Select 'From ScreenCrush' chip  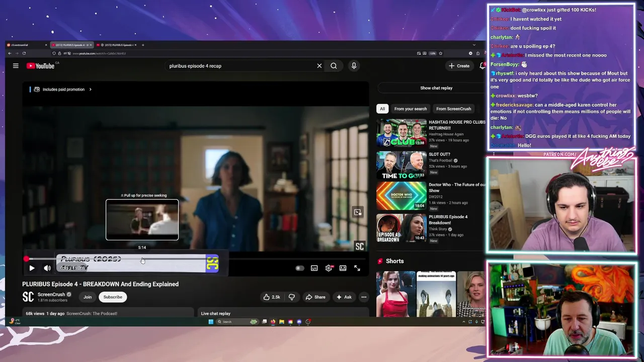454,109
